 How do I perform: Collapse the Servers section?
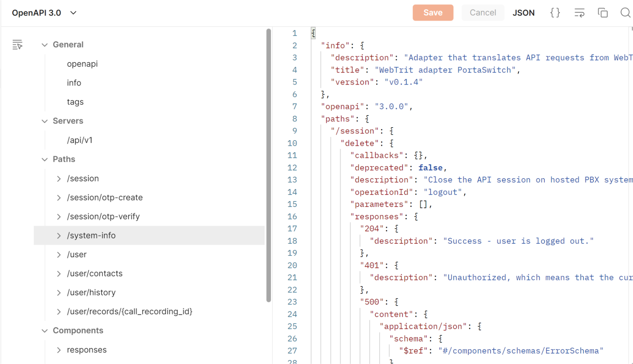[x=45, y=121]
